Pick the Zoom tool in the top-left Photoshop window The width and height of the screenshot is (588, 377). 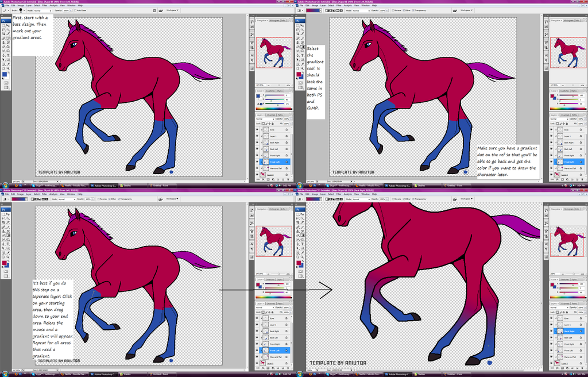click(8, 68)
